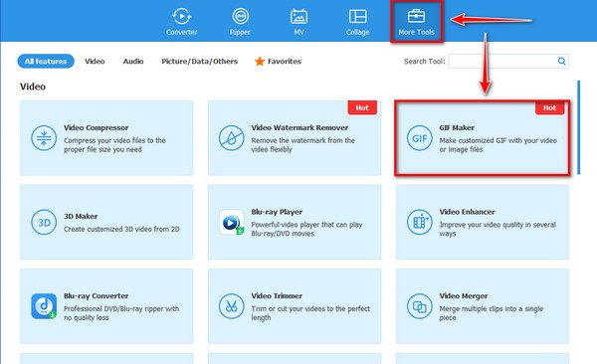Click the Video Watermark Remover droplet icon
The image size is (597, 364).
[x=232, y=138]
